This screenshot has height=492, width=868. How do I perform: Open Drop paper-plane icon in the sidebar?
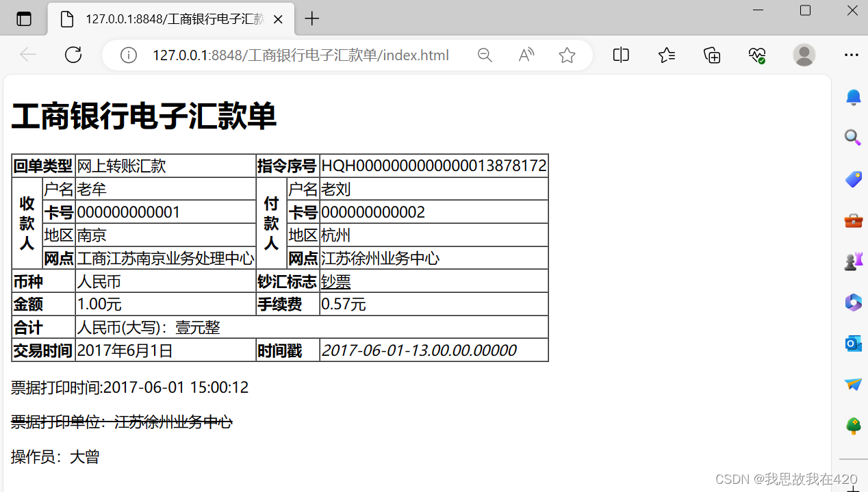852,385
